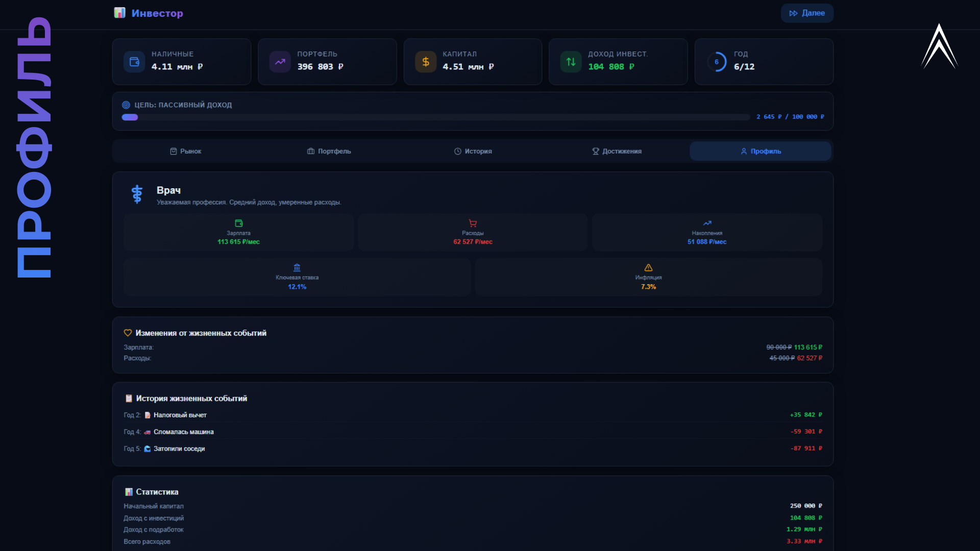Switch to the Портфель tab
980x551 pixels.
329,152
